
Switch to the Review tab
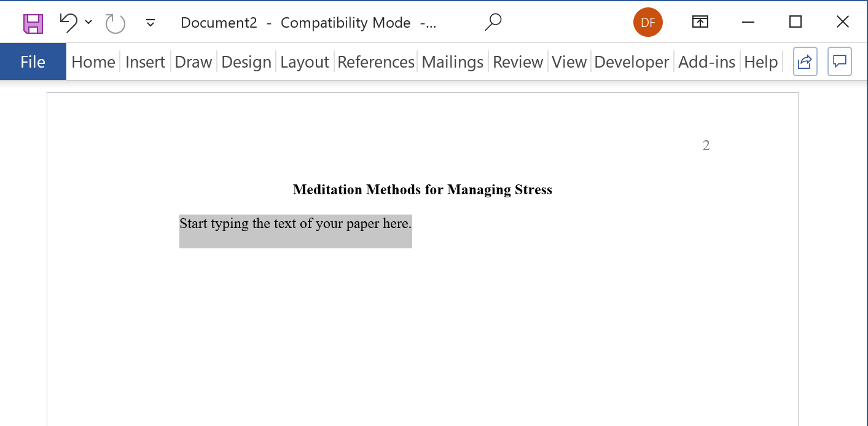point(517,62)
